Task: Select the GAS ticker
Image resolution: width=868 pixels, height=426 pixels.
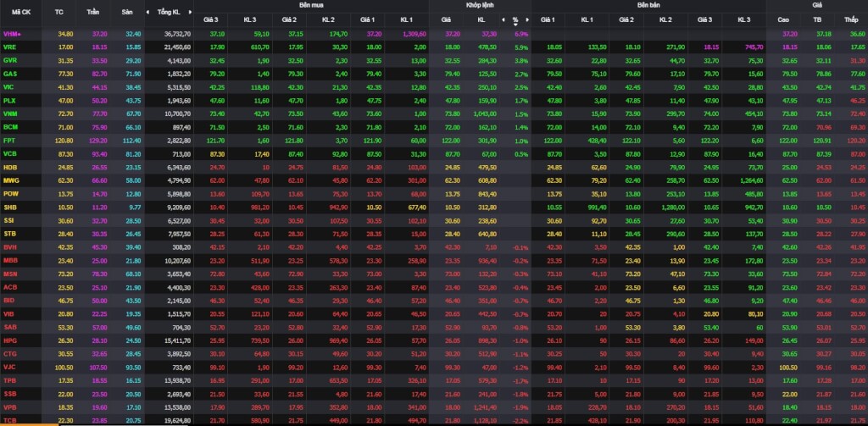Action: pyautogui.click(x=9, y=74)
